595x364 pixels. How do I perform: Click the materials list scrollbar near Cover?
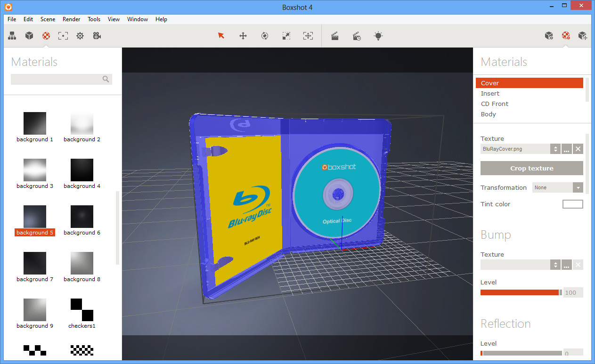587,89
